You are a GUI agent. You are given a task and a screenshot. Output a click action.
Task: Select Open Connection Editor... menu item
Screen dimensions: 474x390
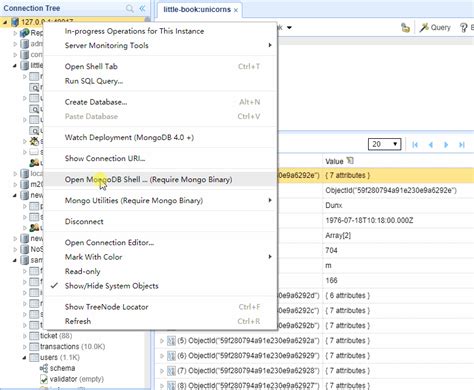[161, 242]
